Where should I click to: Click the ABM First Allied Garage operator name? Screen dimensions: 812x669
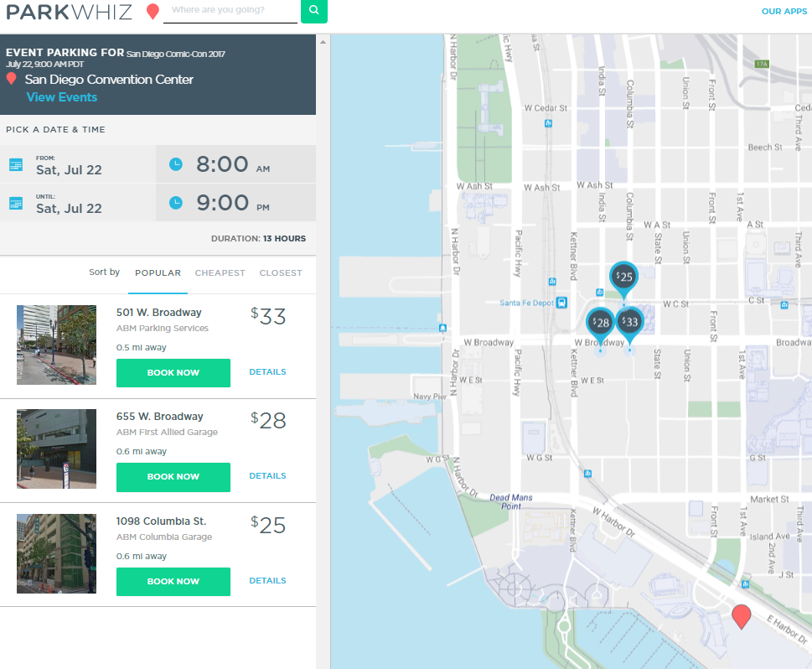pyautogui.click(x=168, y=433)
